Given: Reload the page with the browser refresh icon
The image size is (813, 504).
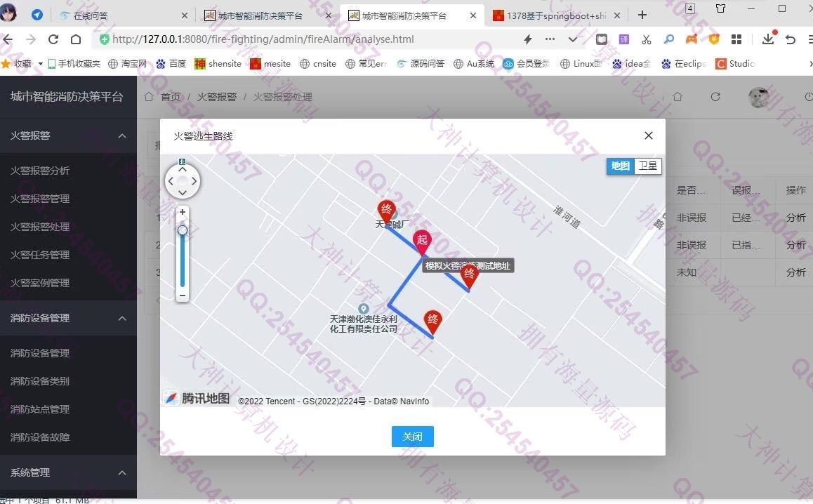Looking at the screenshot, I should (x=53, y=39).
